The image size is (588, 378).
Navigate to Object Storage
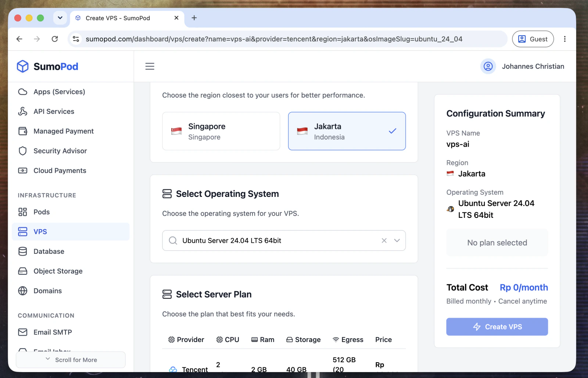tap(71, 271)
